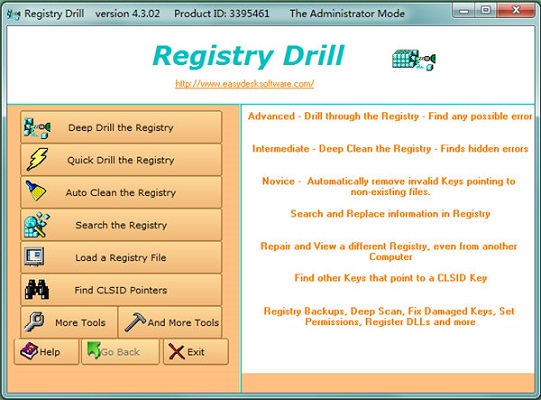This screenshot has width=541, height=400.
Task: Click the Registry Drill logo icon in header
Action: point(414,60)
